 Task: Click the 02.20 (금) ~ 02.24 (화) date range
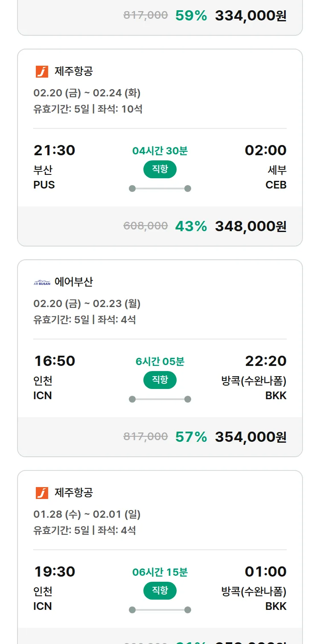(x=87, y=93)
